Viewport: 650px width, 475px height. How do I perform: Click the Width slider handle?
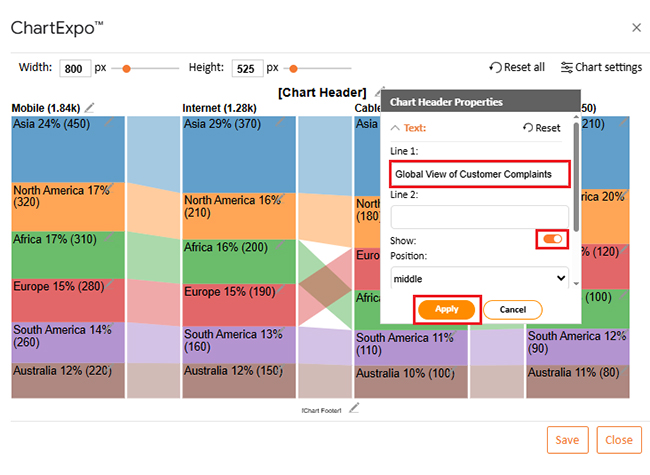click(127, 69)
